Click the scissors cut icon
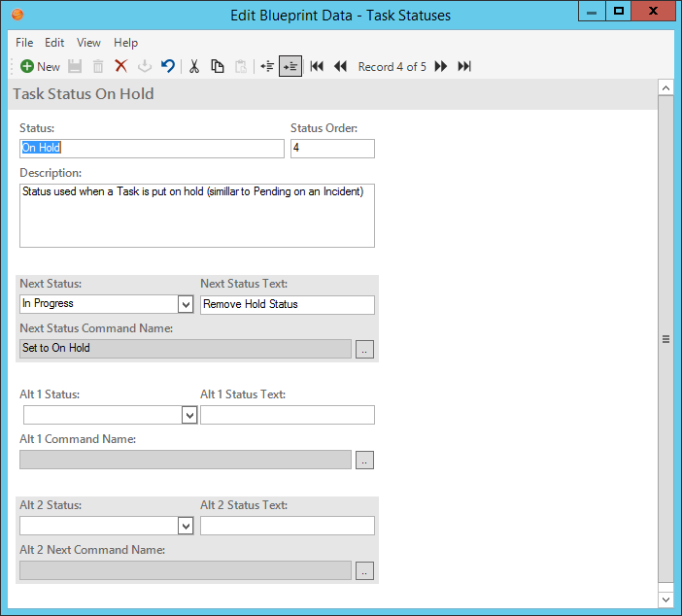 click(x=194, y=67)
